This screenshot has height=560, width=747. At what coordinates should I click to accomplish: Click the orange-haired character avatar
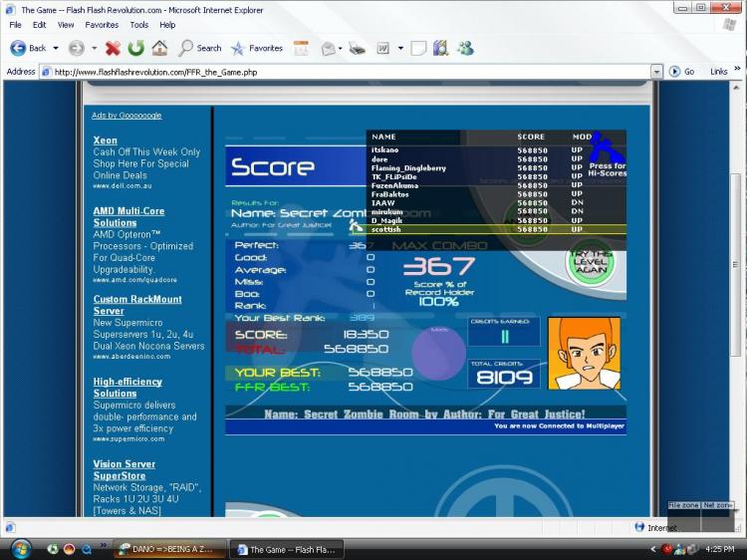pos(585,353)
